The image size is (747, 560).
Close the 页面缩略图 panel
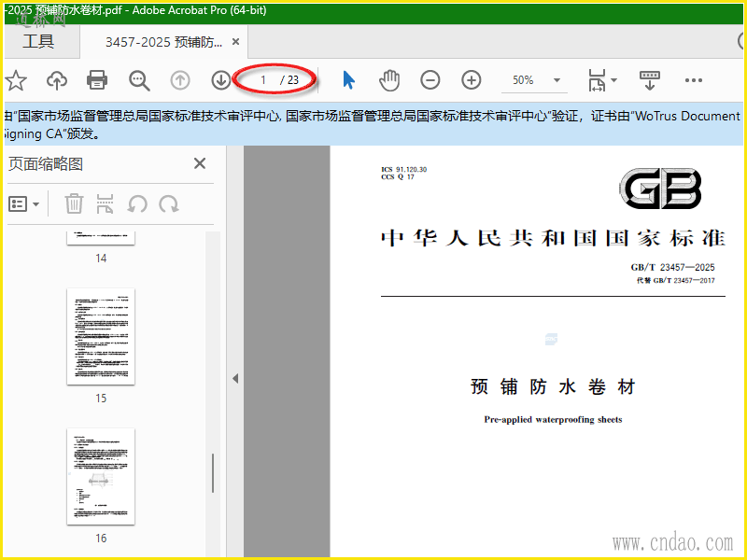point(200,163)
